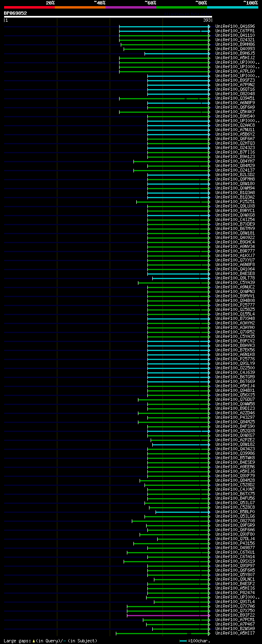The width and height of the screenshot is (262, 644).
Task: Click the UniRef100_A5B6Y2 label
Action: (235, 134)
